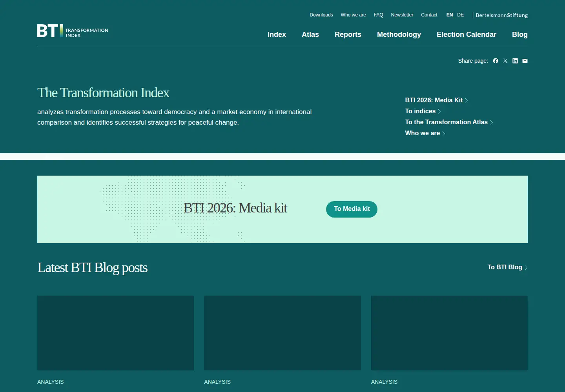Screen dimensions: 565x392
Task: Share page on X (Twitter)
Action: click(505, 61)
